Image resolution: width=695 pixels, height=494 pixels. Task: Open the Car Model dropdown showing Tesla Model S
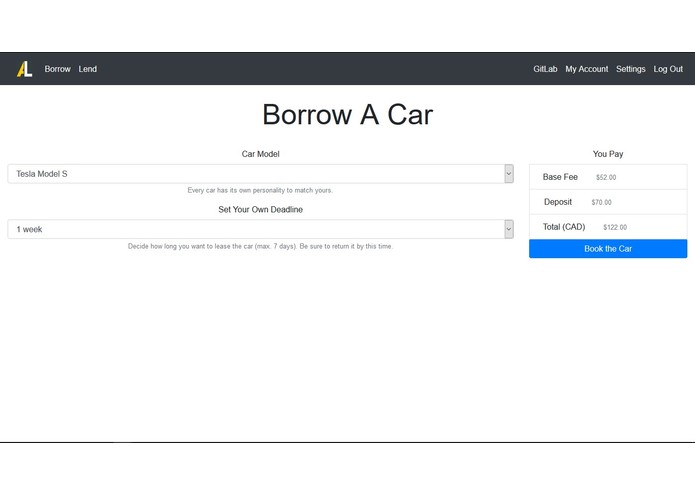click(x=261, y=174)
